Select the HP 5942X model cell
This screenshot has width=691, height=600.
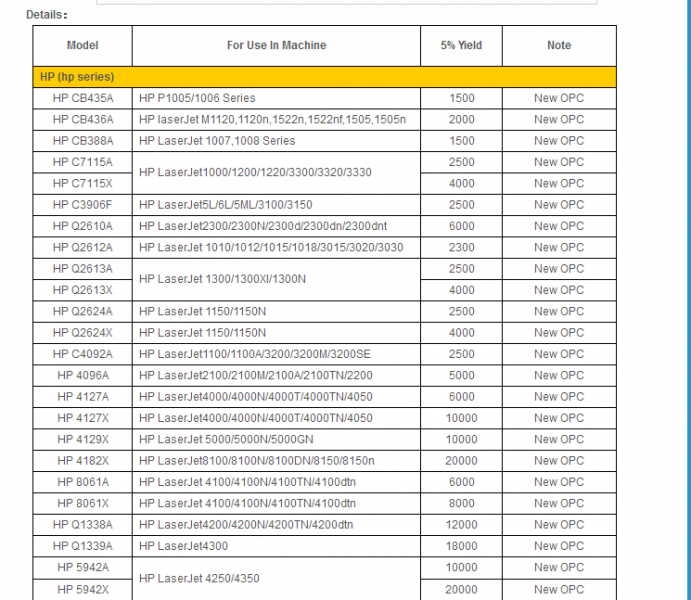[83, 589]
